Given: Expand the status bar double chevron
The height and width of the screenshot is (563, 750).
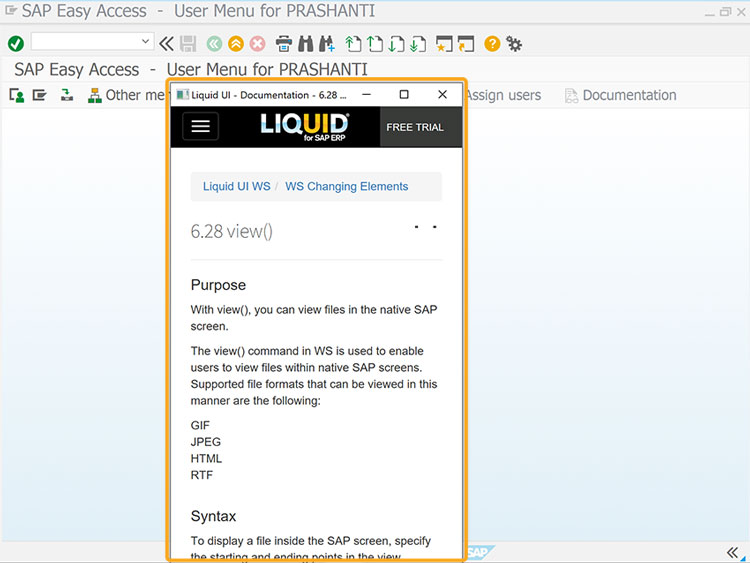Looking at the screenshot, I should (x=732, y=552).
